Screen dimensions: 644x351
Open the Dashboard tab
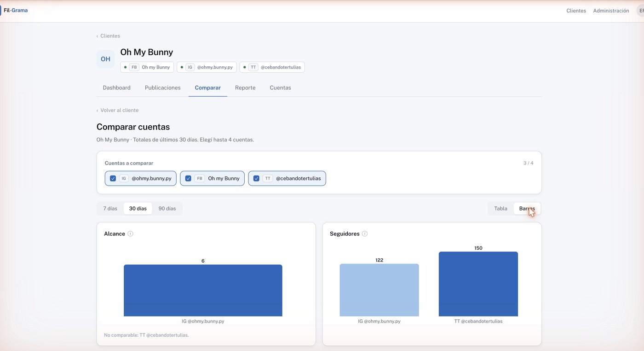click(116, 88)
